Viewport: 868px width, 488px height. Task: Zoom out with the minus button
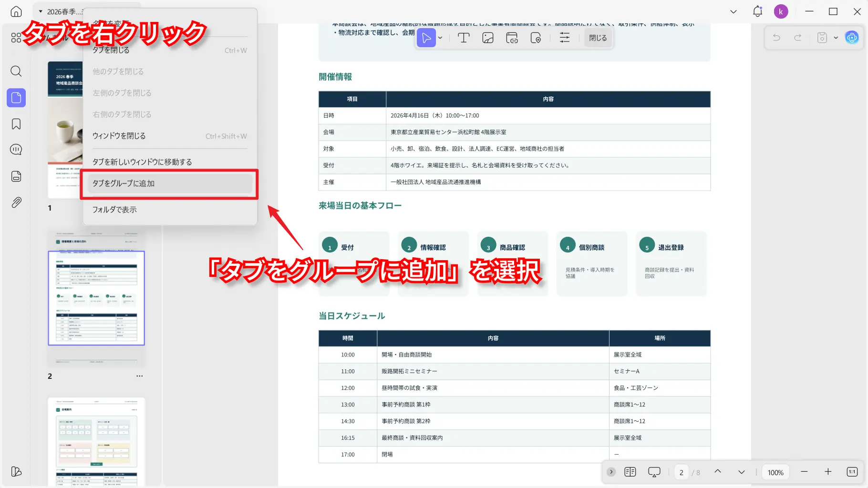point(804,472)
